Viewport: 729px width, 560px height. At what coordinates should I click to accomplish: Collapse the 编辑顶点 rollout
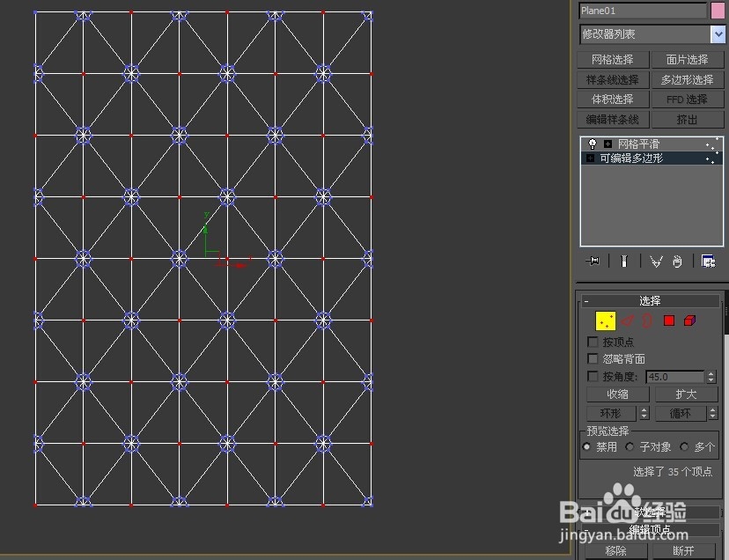click(x=650, y=529)
